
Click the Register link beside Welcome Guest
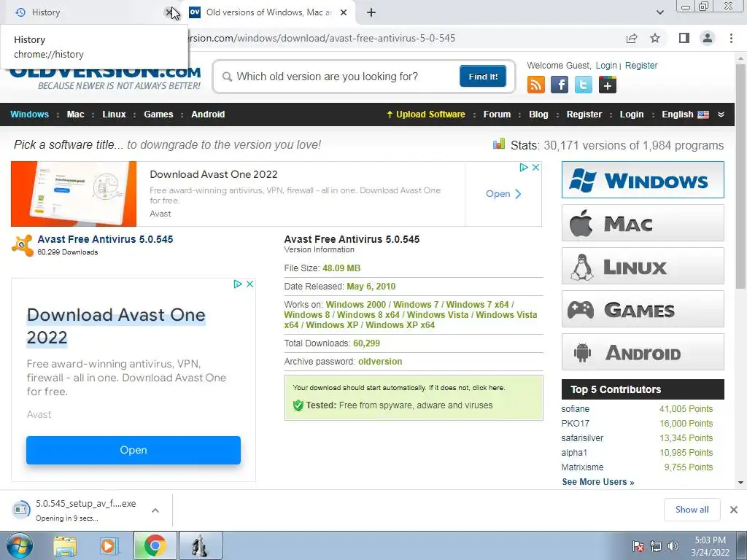[x=641, y=65]
